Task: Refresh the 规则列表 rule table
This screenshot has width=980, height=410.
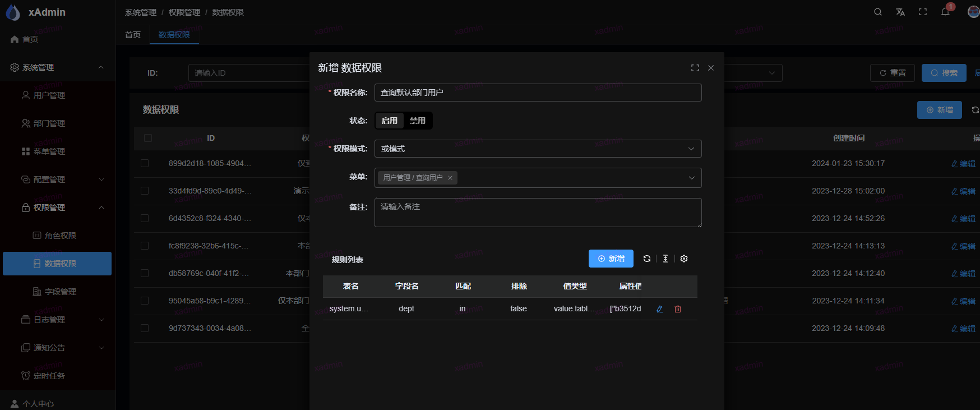Action: [x=647, y=259]
